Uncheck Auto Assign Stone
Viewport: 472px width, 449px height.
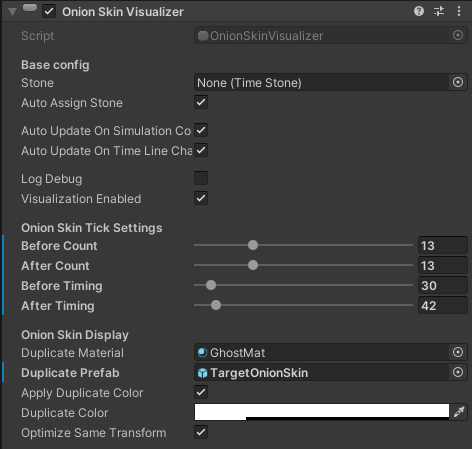(x=201, y=102)
